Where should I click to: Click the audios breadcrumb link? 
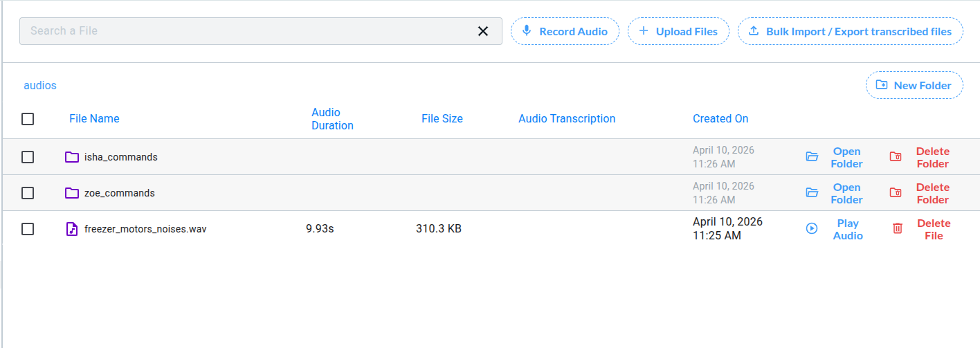pyautogui.click(x=40, y=86)
